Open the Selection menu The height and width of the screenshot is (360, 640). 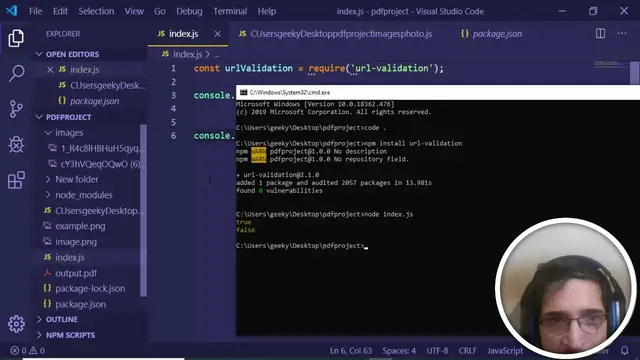pos(96,11)
